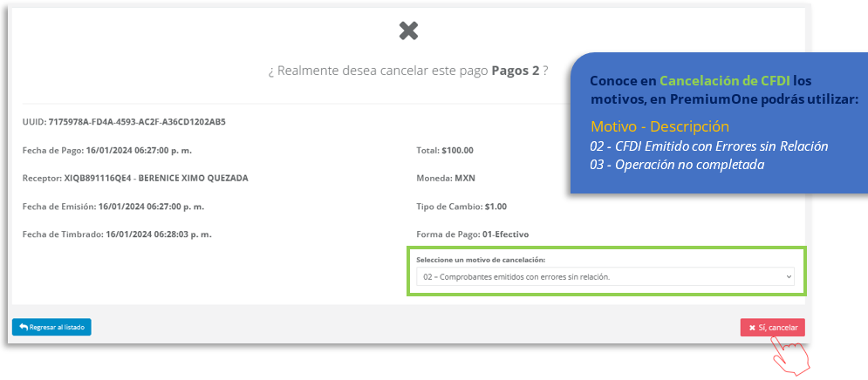Image resolution: width=868 pixels, height=380 pixels.
Task: Click the back arrow icon beside Regresar al listado
Action: pos(24,328)
